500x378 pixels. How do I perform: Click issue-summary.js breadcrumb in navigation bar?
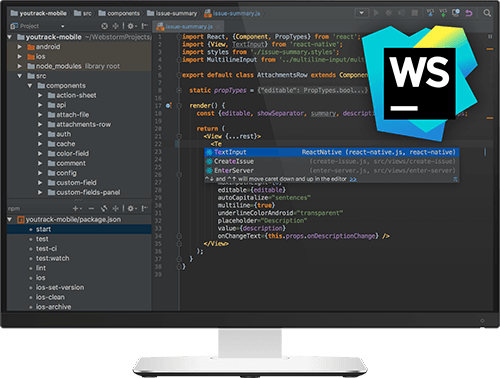[232, 13]
